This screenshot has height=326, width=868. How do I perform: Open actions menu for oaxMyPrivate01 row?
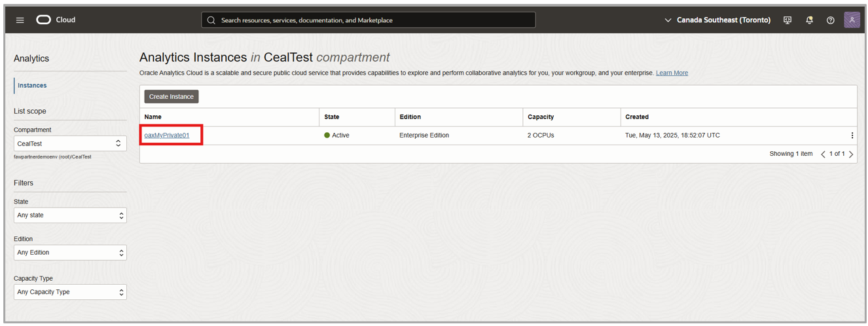point(852,136)
